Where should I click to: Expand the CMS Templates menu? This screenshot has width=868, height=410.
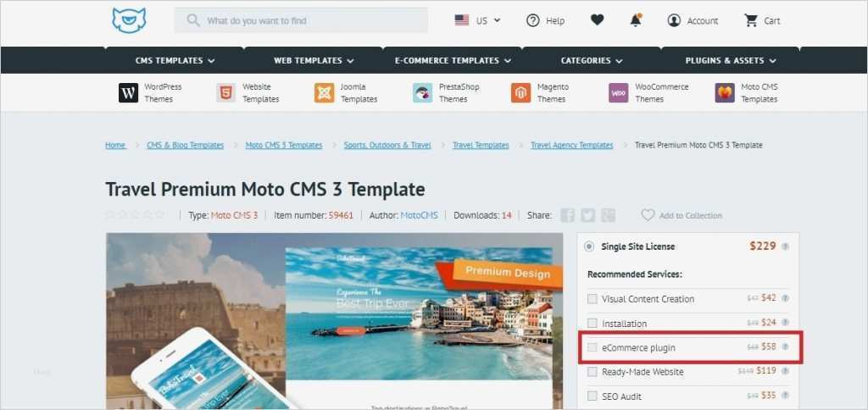pyautogui.click(x=175, y=60)
